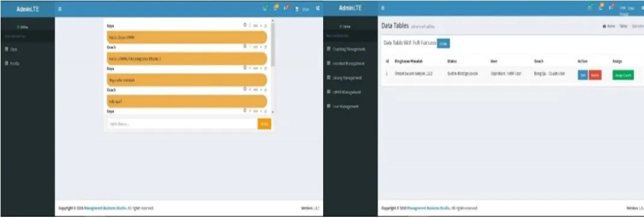Click Tables breadcrumb link

point(624,26)
